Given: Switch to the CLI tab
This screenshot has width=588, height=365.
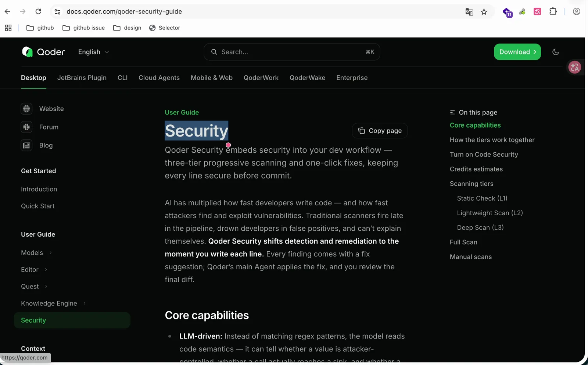Looking at the screenshot, I should [122, 78].
